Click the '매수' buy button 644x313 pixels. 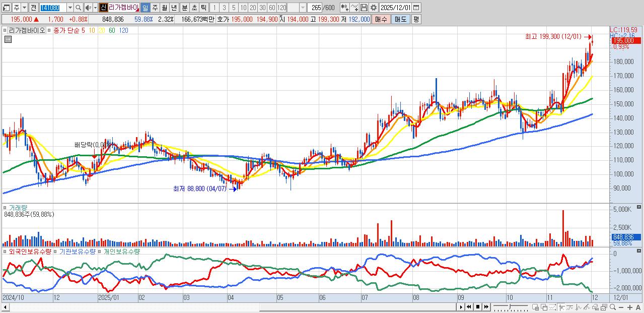[381, 19]
